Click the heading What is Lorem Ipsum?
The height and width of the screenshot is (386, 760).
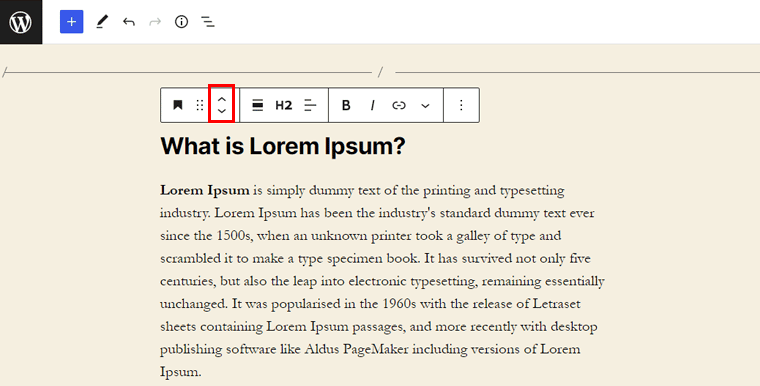click(283, 145)
